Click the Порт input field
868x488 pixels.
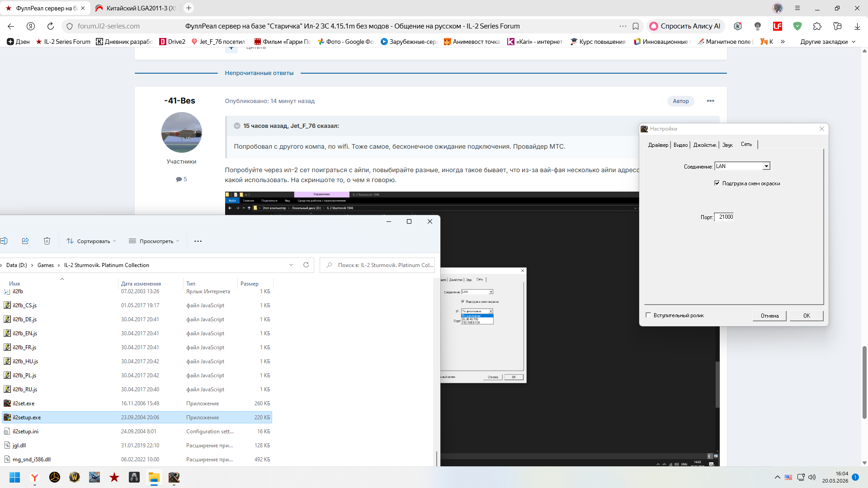[x=725, y=217]
